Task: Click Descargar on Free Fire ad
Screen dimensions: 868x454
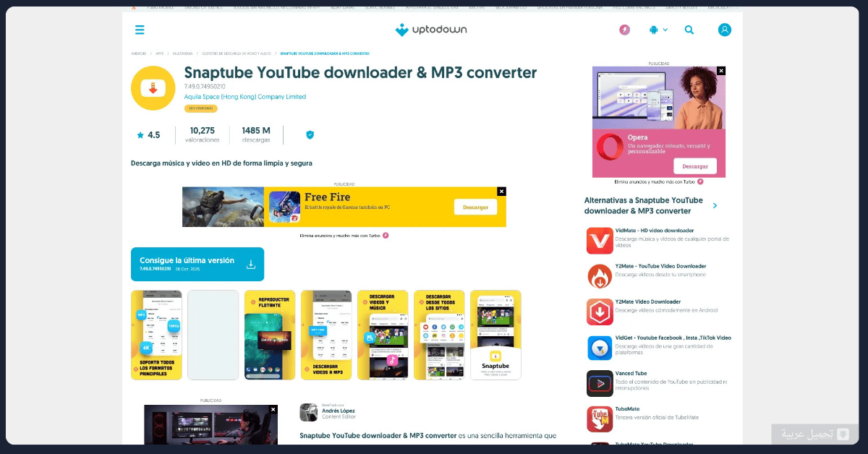Action: click(475, 207)
